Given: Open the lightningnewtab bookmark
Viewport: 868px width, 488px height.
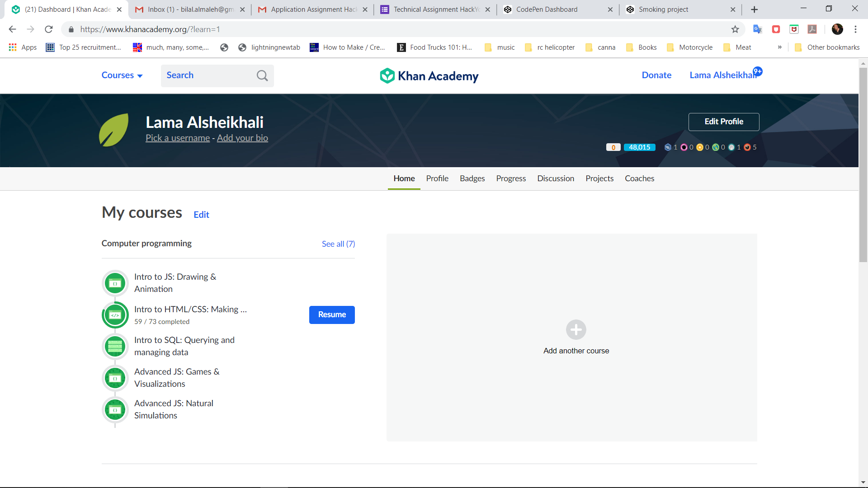Looking at the screenshot, I should (269, 47).
